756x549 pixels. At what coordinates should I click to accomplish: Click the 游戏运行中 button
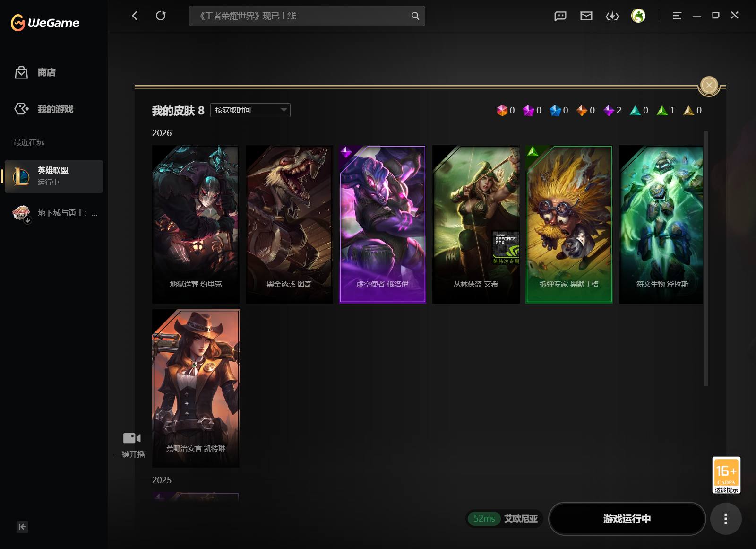point(627,519)
